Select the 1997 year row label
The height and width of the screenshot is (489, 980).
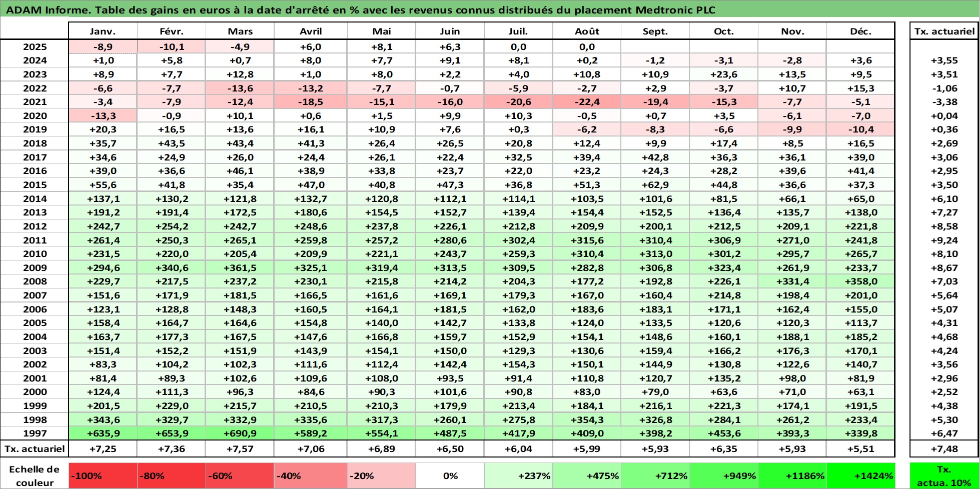(35, 433)
